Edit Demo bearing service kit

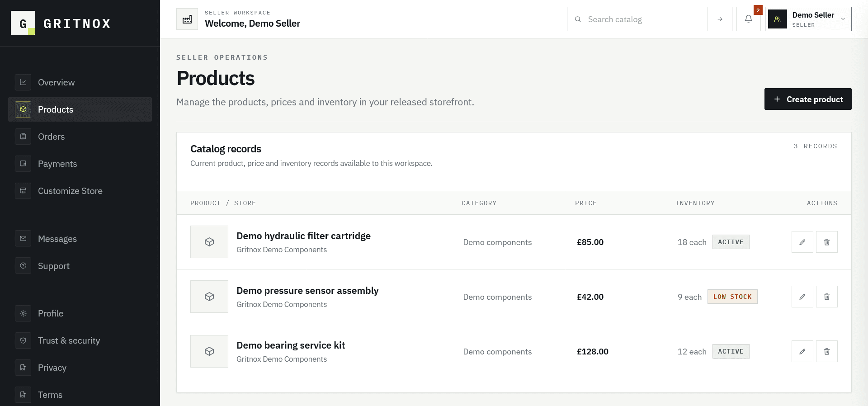[802, 351]
